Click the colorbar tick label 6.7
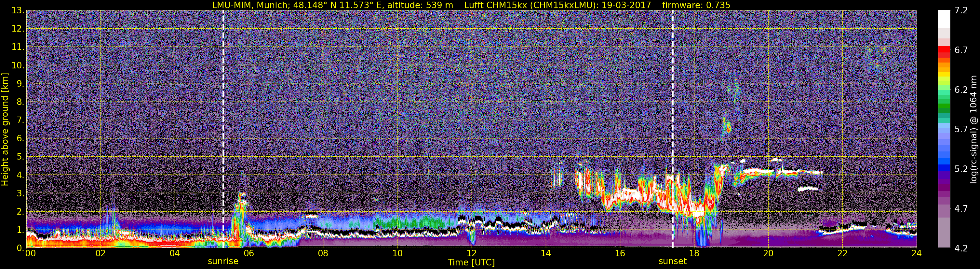The image size is (980, 269). [961, 50]
